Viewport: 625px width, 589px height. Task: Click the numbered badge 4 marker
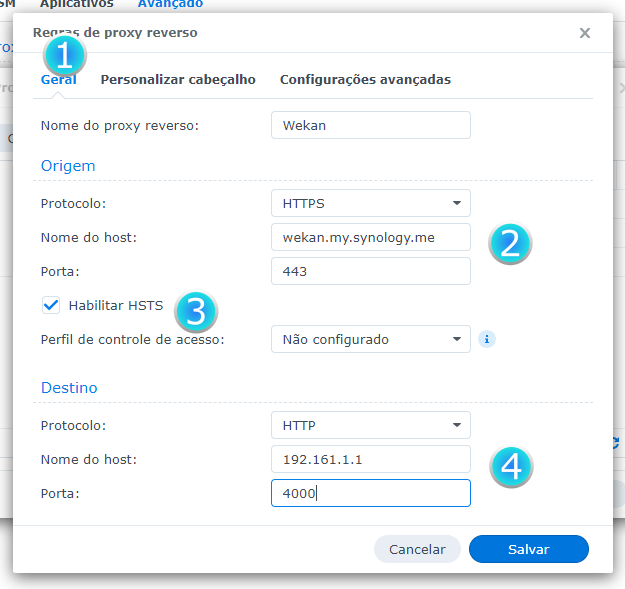pos(510,466)
